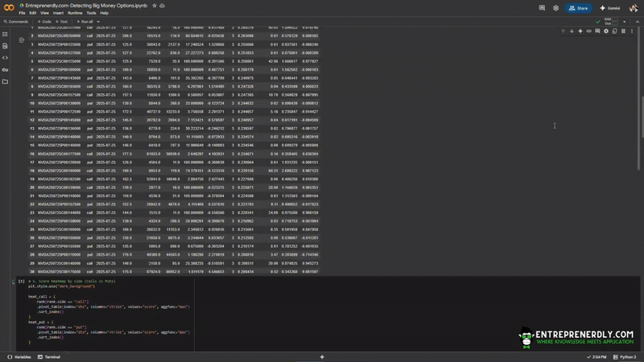
Task: Open the Runtime menu
Action: [x=75, y=13]
